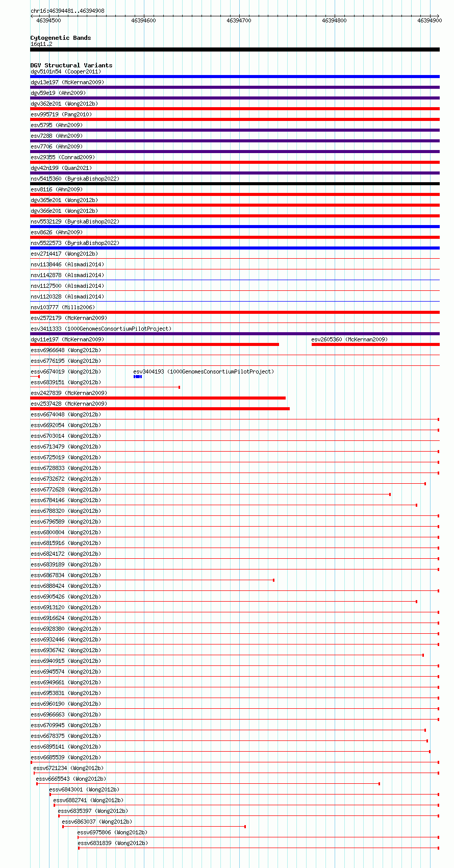Click essv6721234 (Wong2012b) label
Viewport: 454px width, 868px height.
68,768
